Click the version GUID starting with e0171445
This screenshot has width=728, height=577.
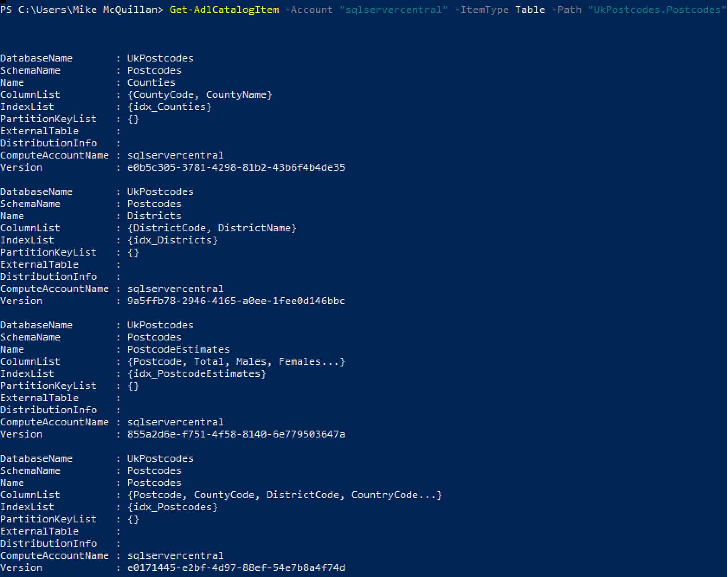[x=236, y=567]
